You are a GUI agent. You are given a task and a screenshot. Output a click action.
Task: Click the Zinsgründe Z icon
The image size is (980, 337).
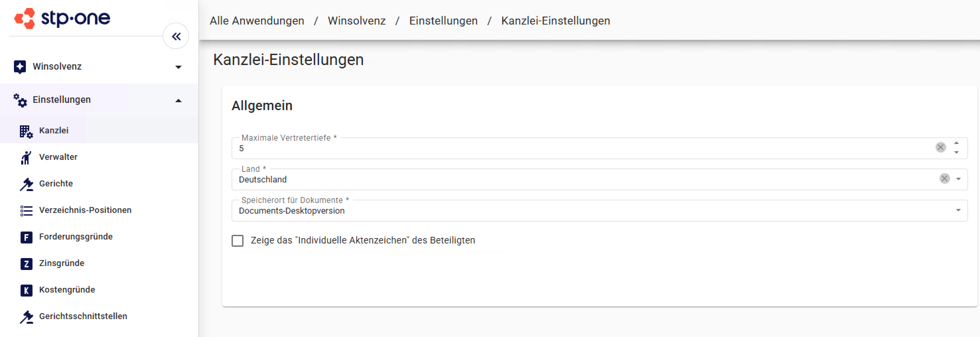point(26,264)
